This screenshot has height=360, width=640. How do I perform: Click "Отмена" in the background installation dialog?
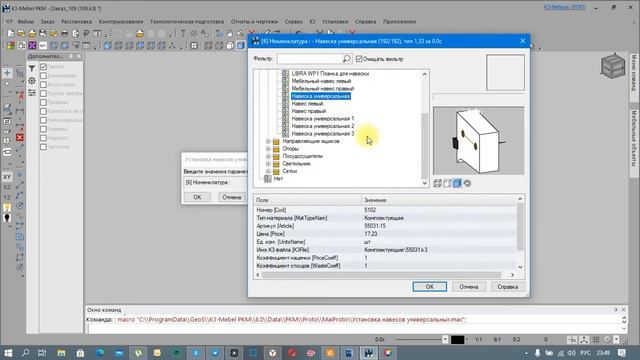click(x=231, y=197)
